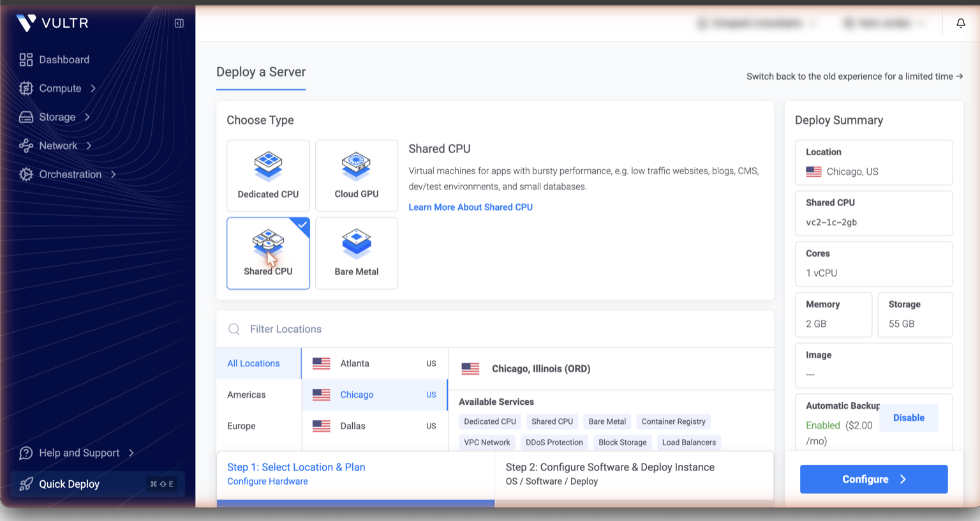Click into the Filter Locations field
The image size is (980, 521).
pos(495,329)
